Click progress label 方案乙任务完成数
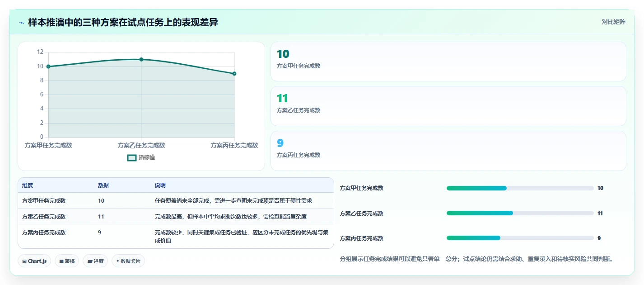644x285 pixels. [361, 214]
